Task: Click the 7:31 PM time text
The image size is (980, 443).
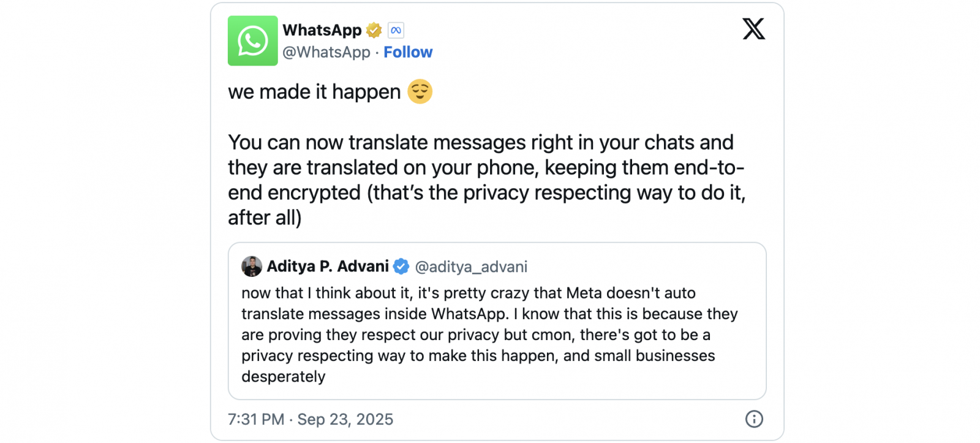Action: 256,420
